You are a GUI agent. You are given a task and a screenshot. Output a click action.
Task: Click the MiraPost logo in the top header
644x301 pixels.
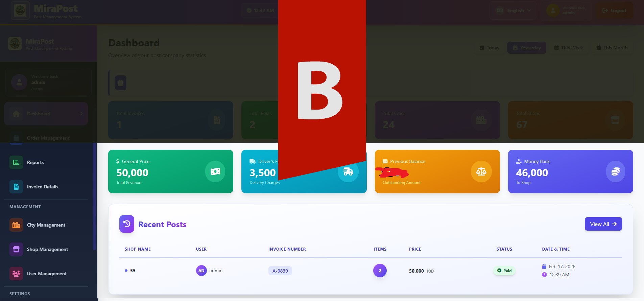[20, 10]
